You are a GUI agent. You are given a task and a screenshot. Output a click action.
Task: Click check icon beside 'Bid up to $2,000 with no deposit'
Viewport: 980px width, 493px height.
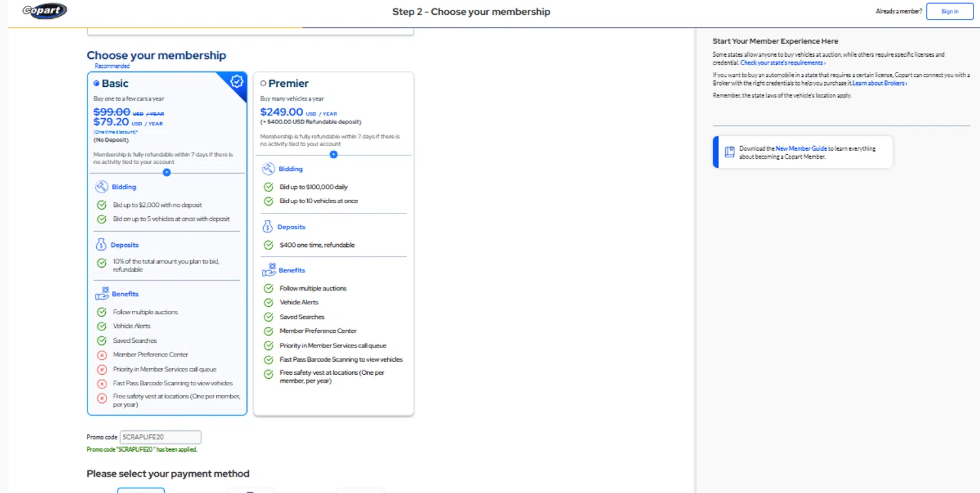[102, 205]
